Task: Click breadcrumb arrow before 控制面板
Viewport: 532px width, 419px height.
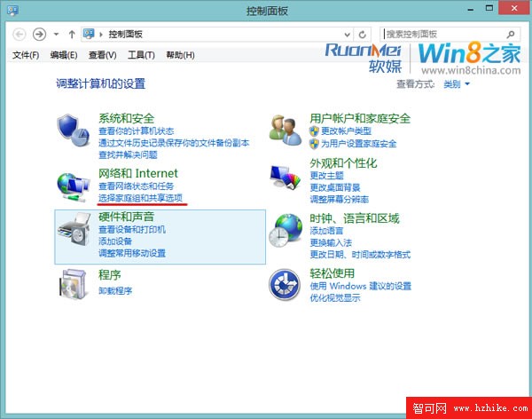Action: pos(101,35)
